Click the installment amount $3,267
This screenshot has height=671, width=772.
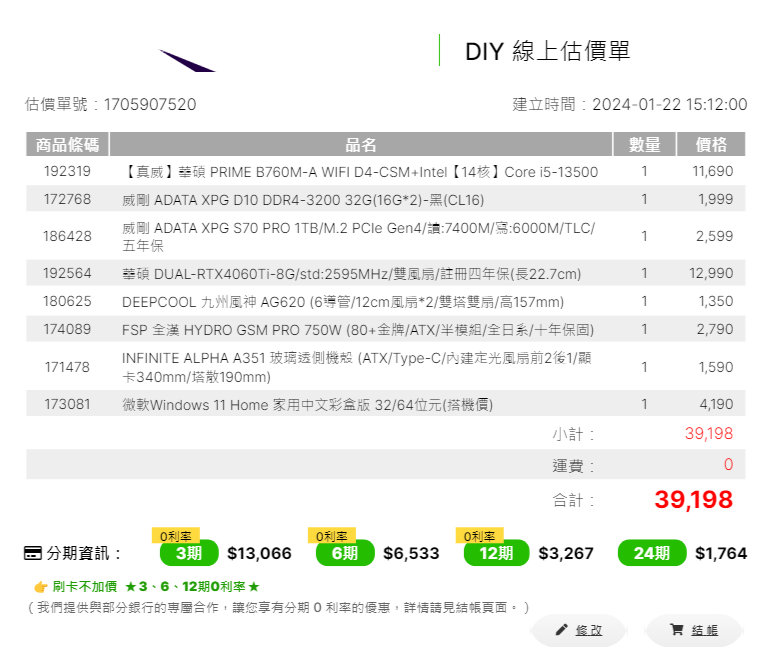[x=566, y=553]
